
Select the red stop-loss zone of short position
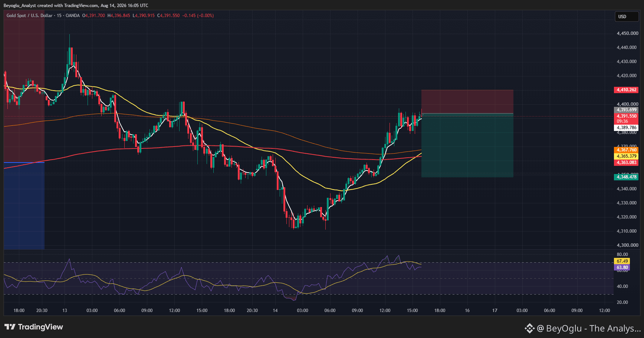(x=467, y=102)
